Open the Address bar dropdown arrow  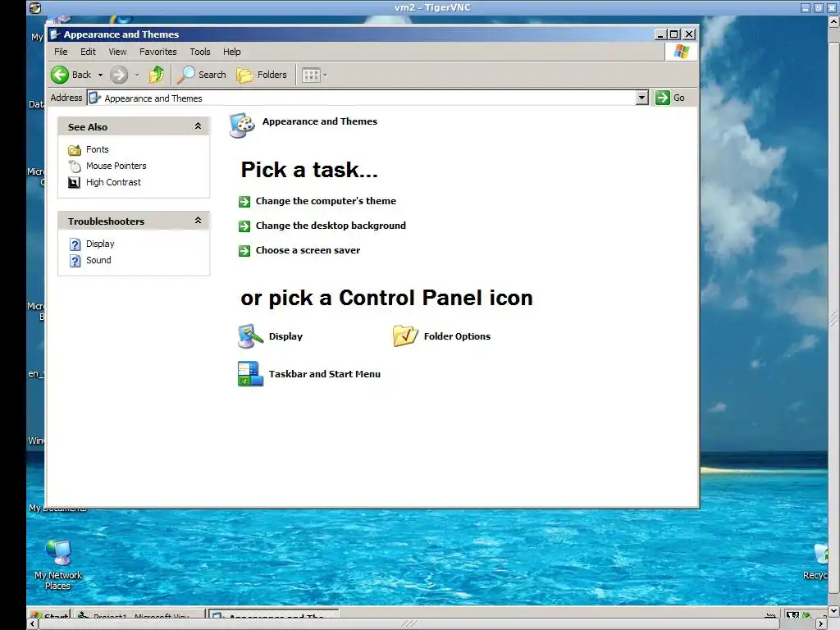(x=641, y=98)
